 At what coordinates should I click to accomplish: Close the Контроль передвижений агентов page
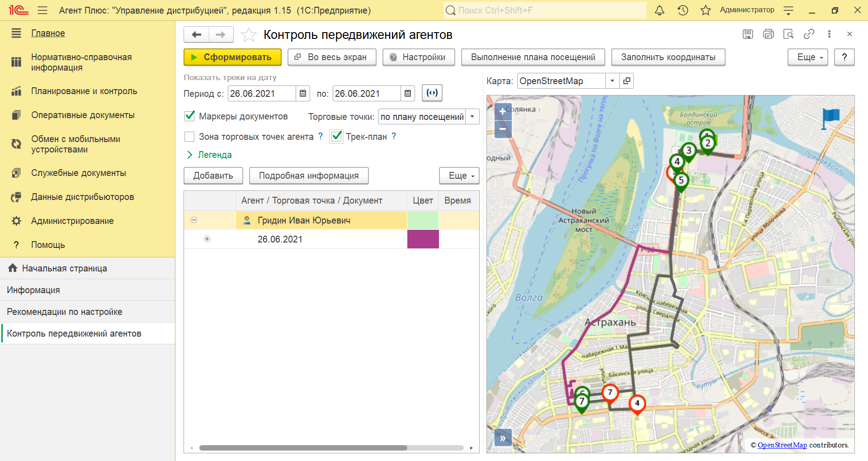tap(849, 34)
